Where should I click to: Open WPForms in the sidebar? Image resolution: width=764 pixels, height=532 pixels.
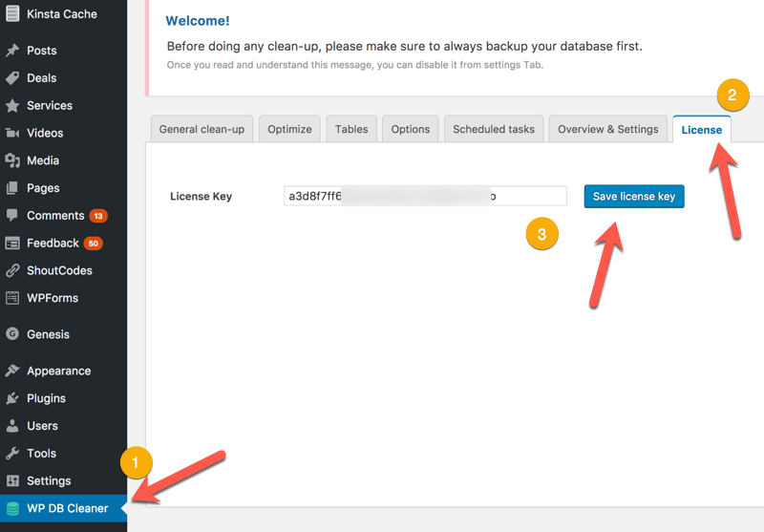coord(53,298)
